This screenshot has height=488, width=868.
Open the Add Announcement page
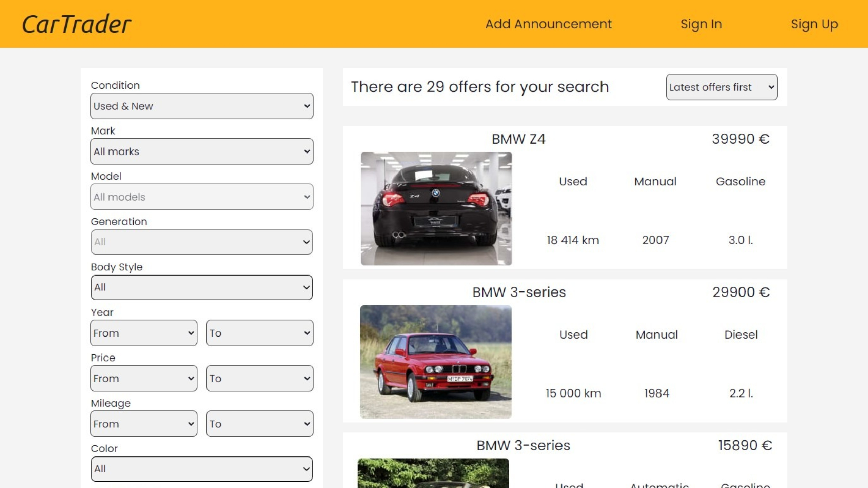click(x=548, y=24)
